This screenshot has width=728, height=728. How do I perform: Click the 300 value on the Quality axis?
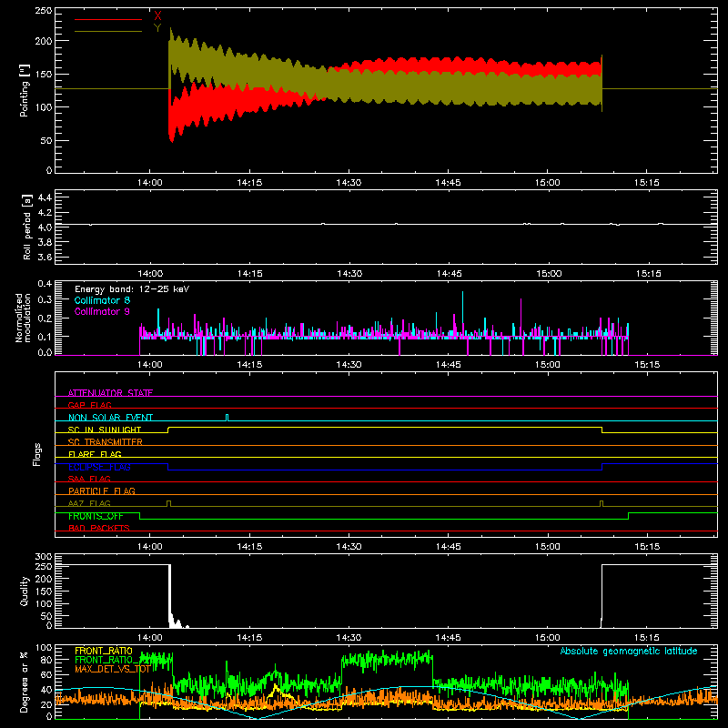click(44, 557)
